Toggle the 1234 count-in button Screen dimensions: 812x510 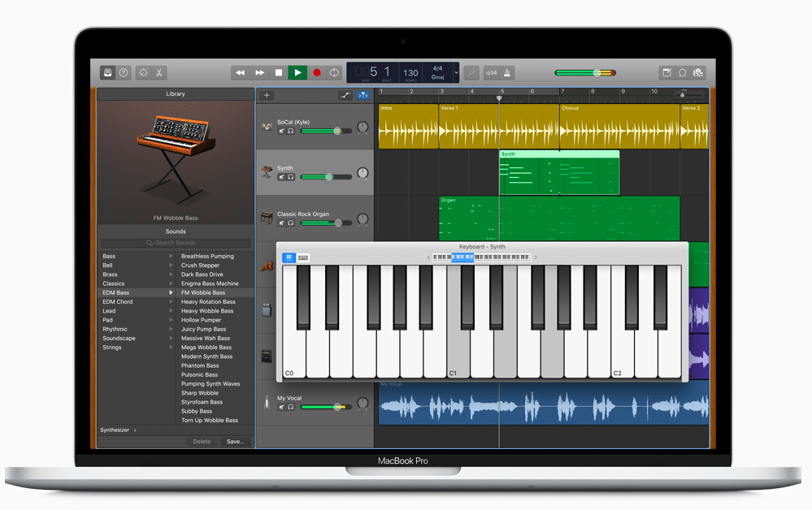tap(492, 72)
